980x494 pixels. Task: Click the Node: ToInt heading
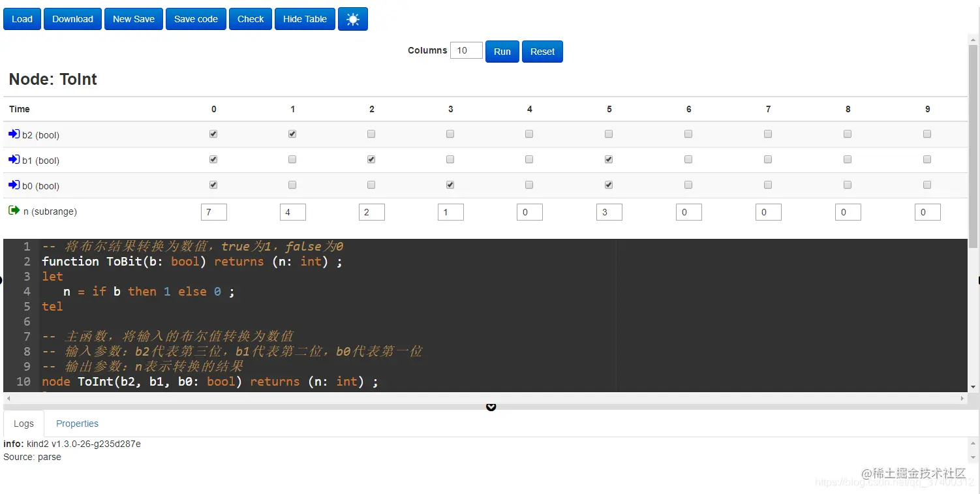tap(53, 80)
